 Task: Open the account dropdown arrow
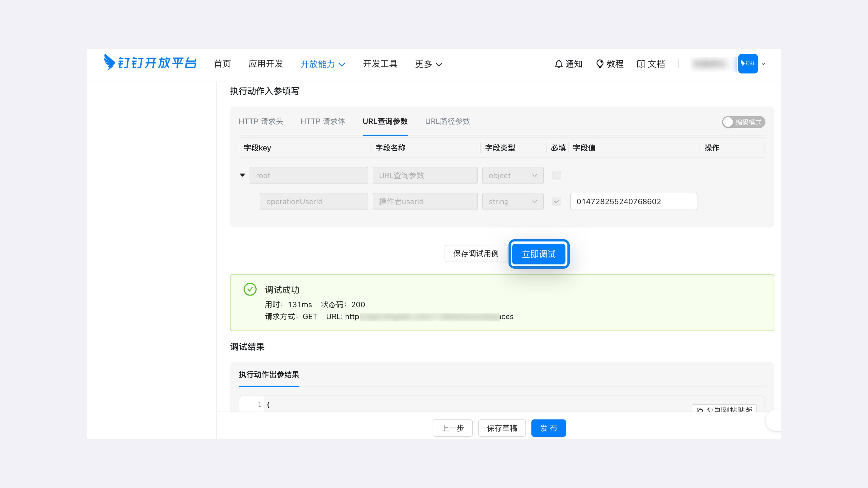[x=763, y=64]
